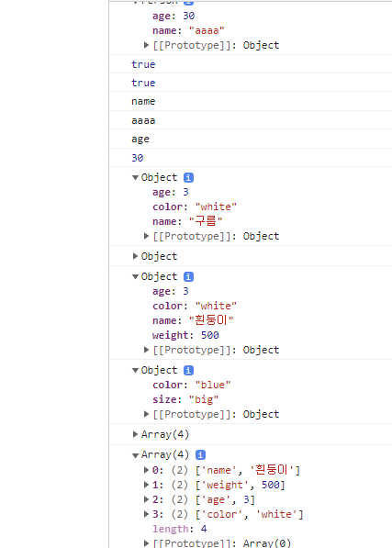Expand array index 0 ['name', '흰둥이']
Image resolution: width=392 pixels, height=548 pixels.
[146, 470]
